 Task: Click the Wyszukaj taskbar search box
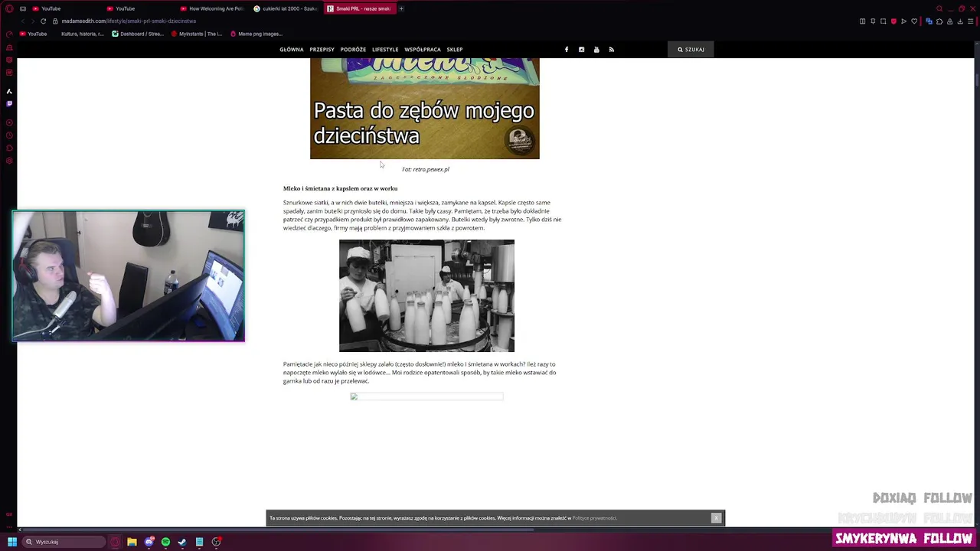64,542
